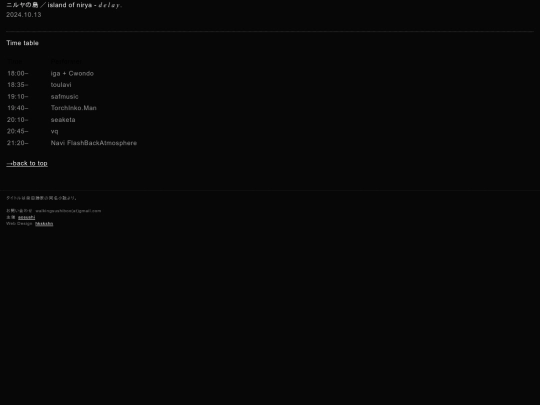Click the "Time" column header
The width and height of the screenshot is (540, 405).
[x=14, y=62]
